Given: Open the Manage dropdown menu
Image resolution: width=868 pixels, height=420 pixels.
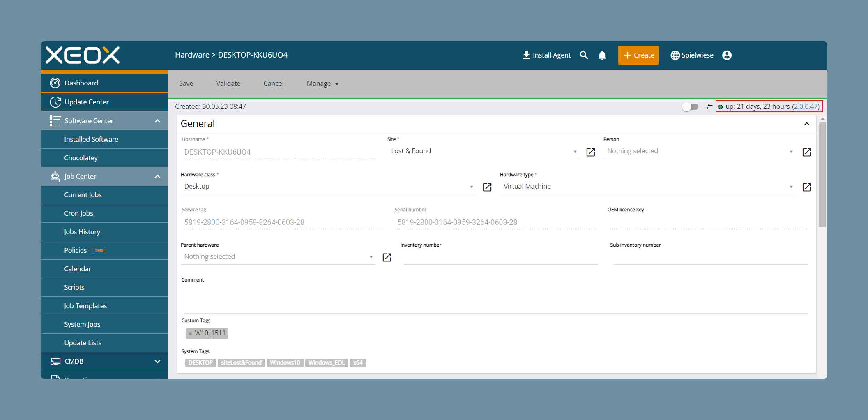Looking at the screenshot, I should [322, 84].
